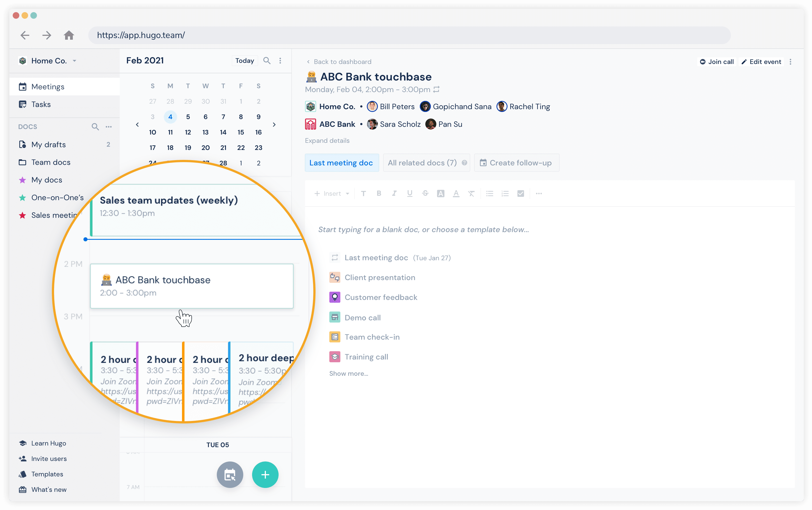Screen dimensions: 812x510
Task: Go to previous calendar month
Action: 137,125
